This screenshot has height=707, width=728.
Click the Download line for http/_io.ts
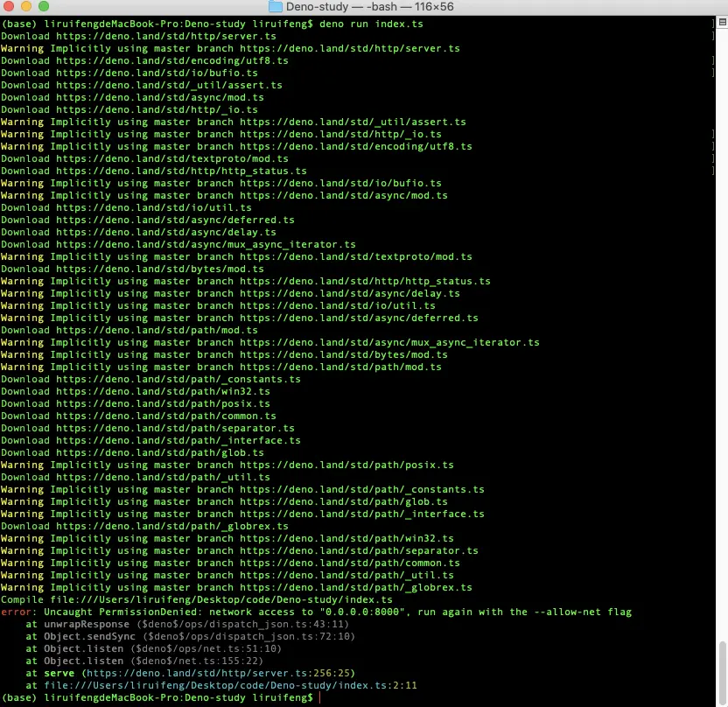[x=129, y=109]
